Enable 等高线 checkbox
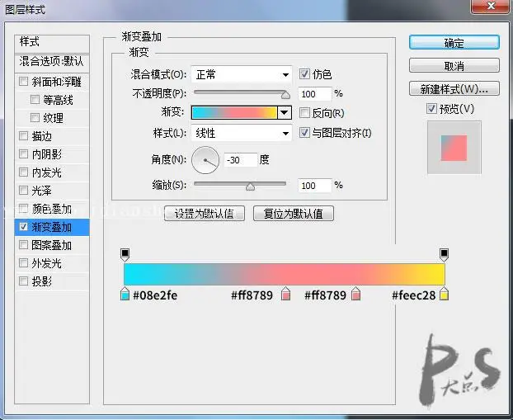The width and height of the screenshot is (513, 420). pos(35,99)
